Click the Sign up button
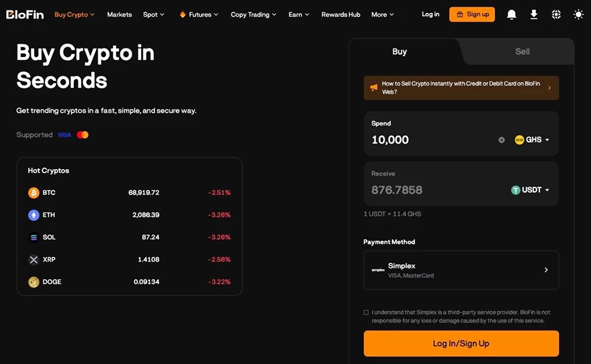 (472, 14)
